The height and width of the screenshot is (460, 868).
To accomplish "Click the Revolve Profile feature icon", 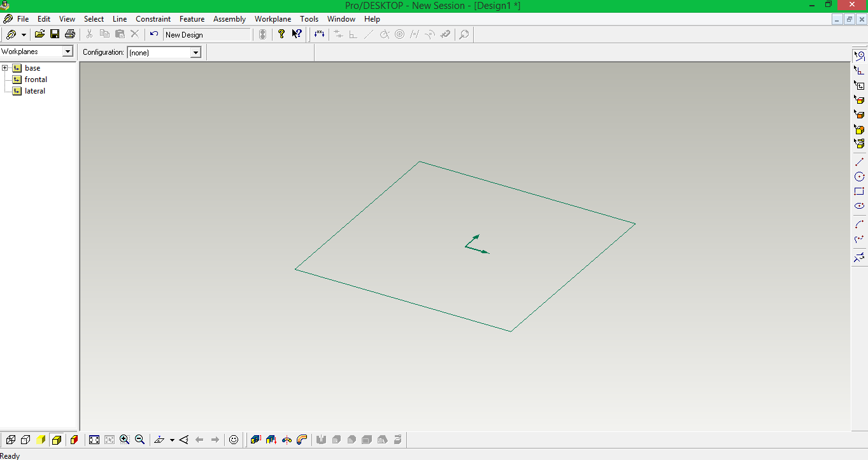I will pos(287,440).
